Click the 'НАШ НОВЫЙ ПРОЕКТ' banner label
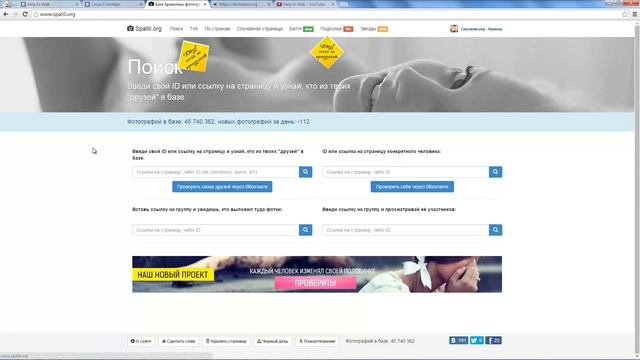Viewport: 640px width, 360px height. pyautogui.click(x=173, y=275)
